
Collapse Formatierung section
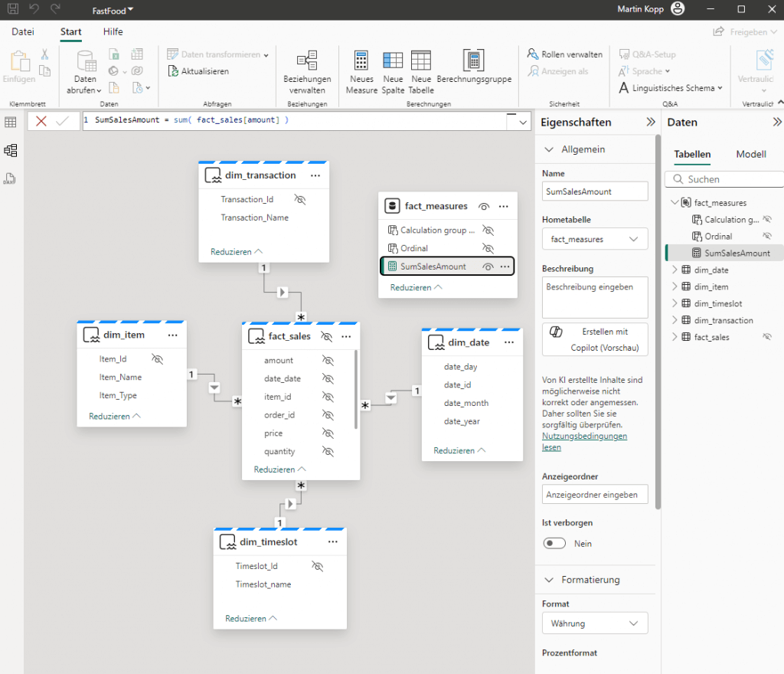[x=549, y=580]
